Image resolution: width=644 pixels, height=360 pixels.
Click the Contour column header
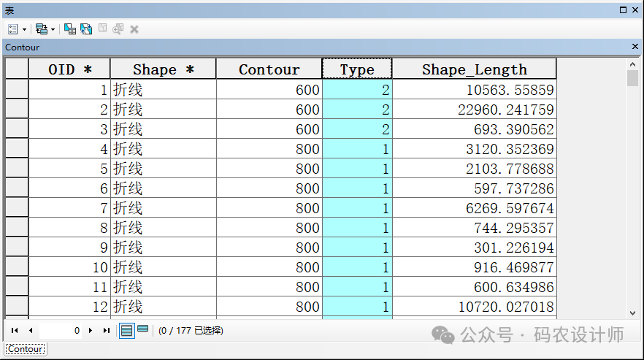[269, 69]
